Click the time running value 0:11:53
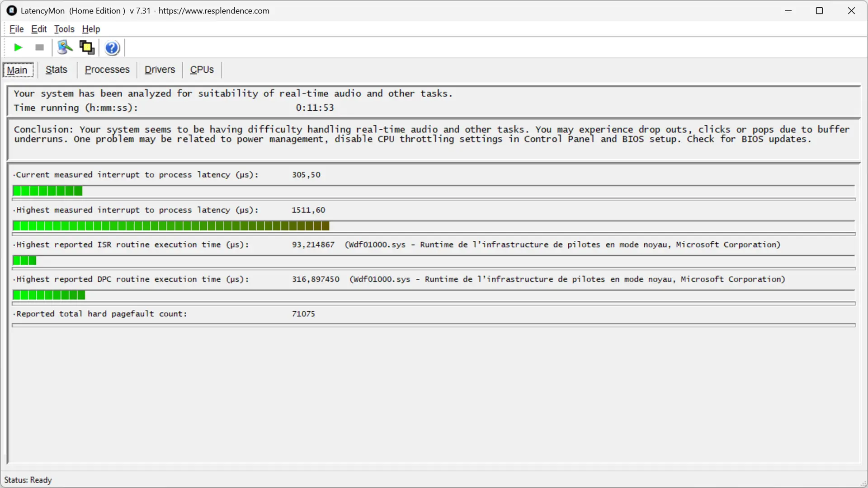This screenshot has width=868, height=488. (315, 108)
